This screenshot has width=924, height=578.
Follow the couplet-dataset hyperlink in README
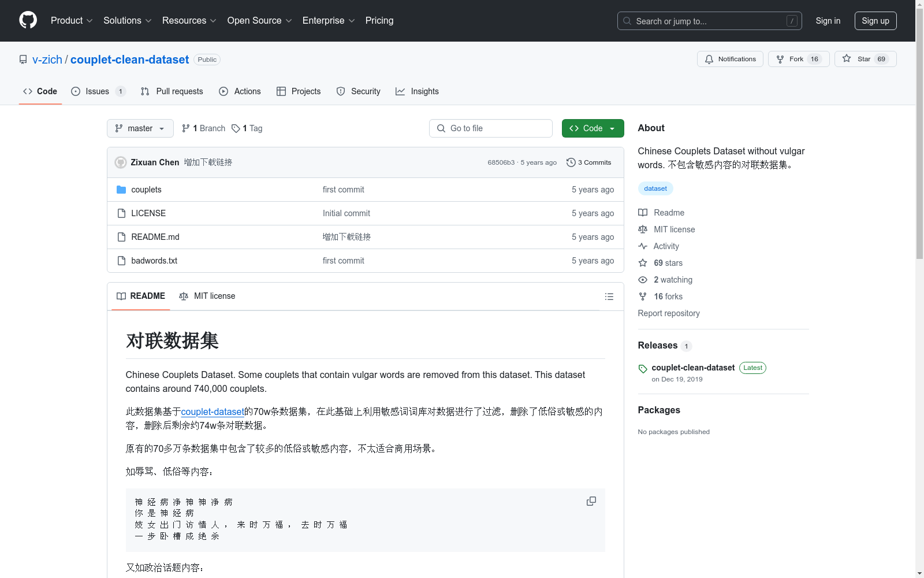tap(213, 412)
